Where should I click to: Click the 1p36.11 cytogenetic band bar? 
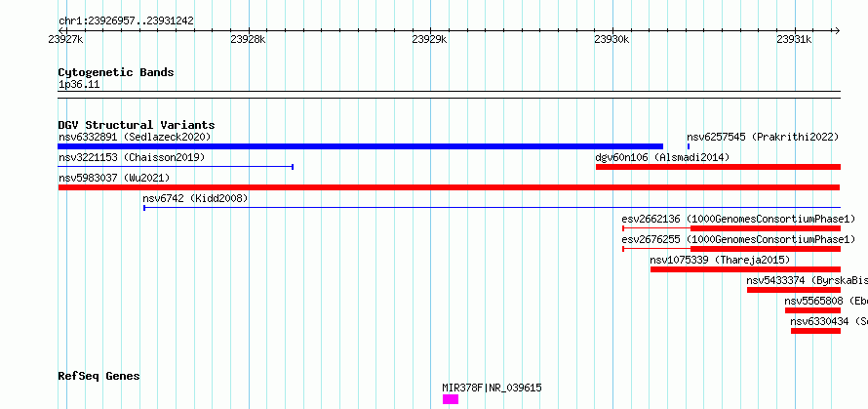[450, 95]
